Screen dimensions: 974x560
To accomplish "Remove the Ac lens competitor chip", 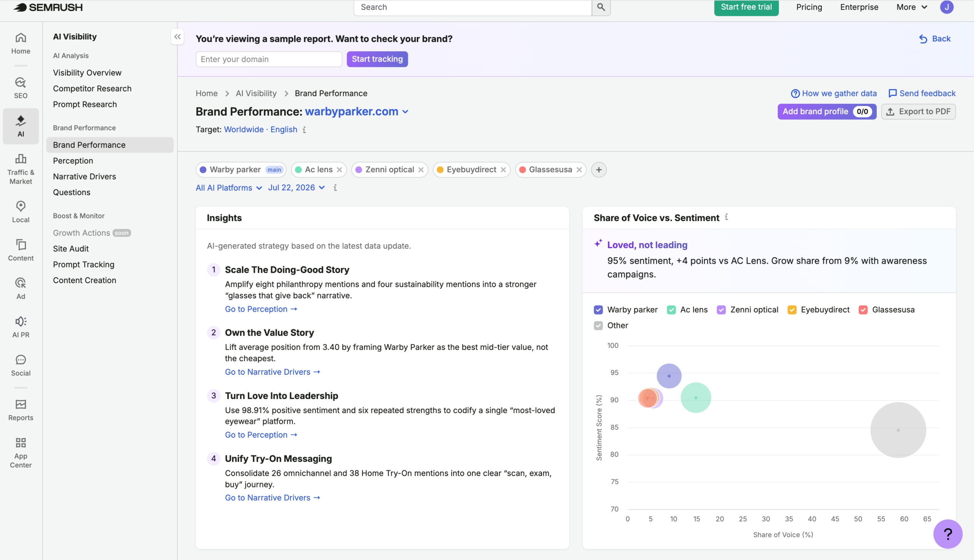I will point(339,170).
